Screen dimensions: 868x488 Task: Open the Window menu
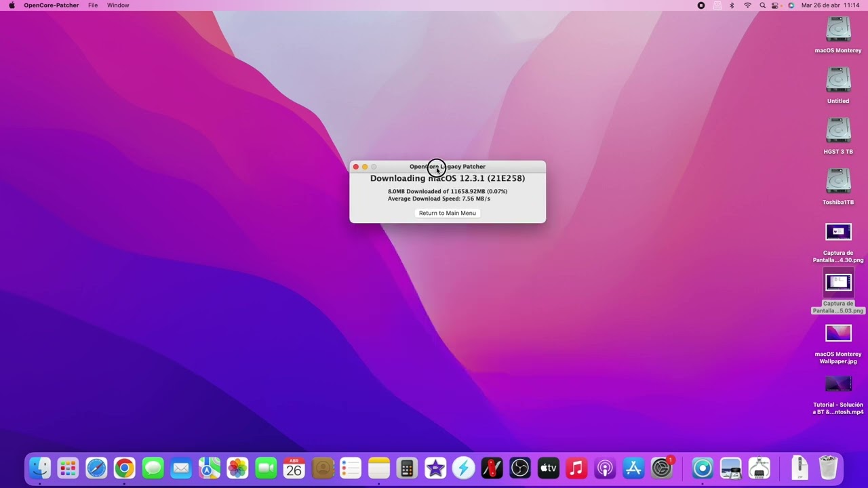pyautogui.click(x=118, y=5)
